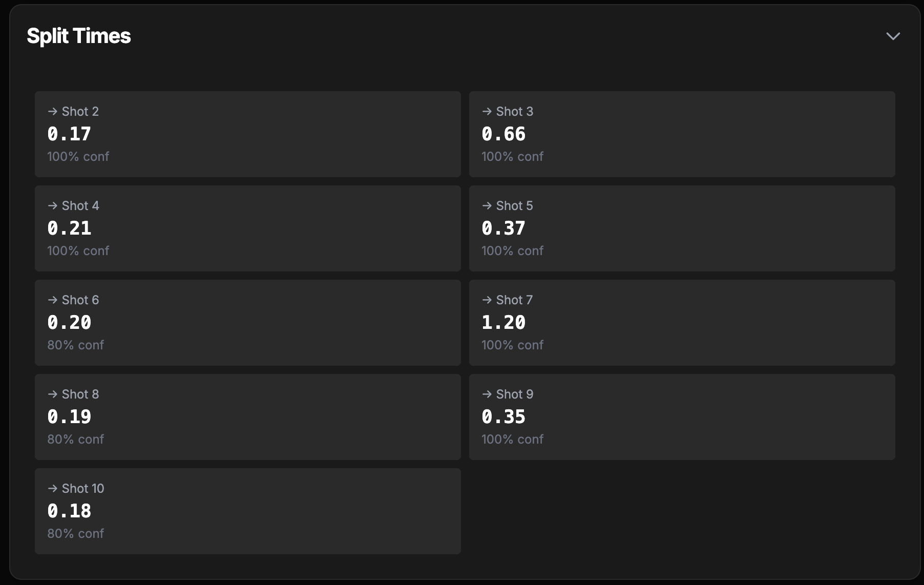This screenshot has height=585, width=924.
Task: Click the Shot 4 split value 0.21
Action: (x=69, y=228)
